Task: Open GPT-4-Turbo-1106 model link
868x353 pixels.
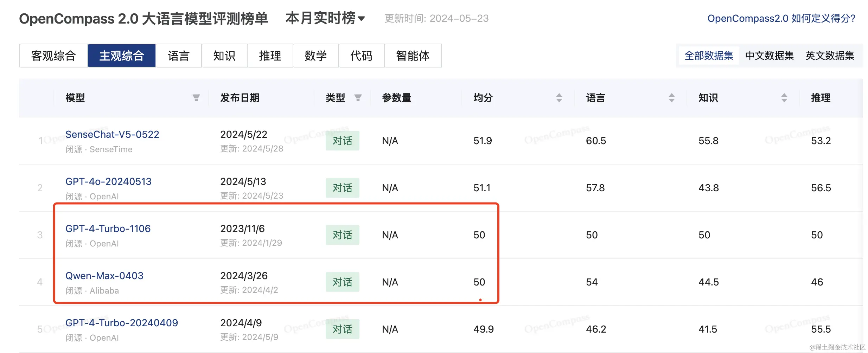Action: tap(108, 229)
